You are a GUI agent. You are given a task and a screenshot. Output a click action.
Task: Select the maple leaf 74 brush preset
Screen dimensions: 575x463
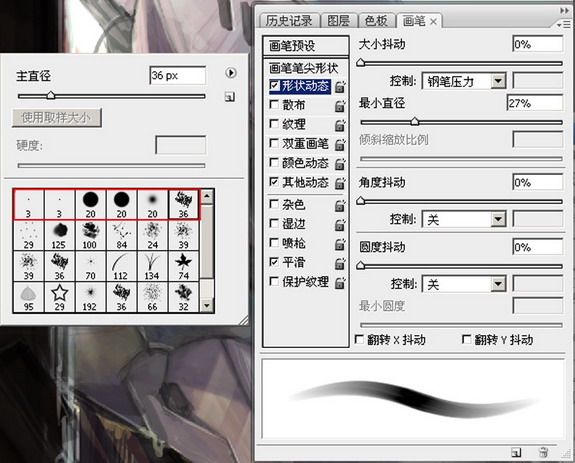[183, 266]
